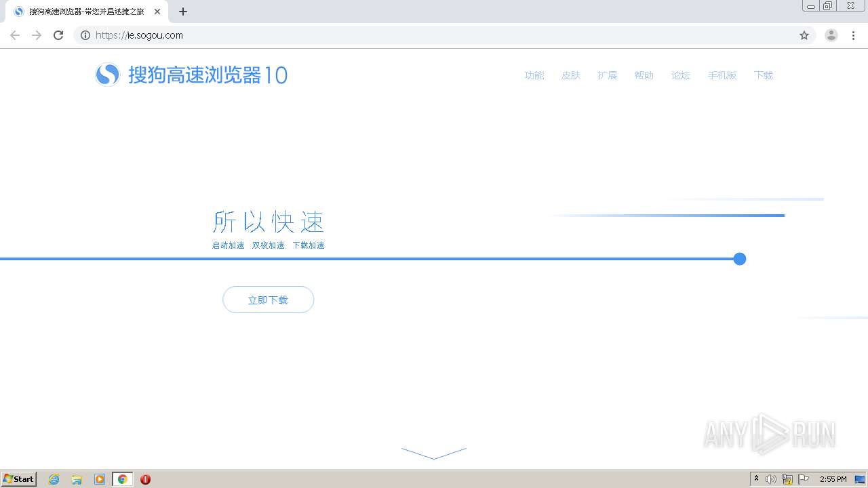
Task: Open the Chrome profile avatar icon
Action: 831,35
